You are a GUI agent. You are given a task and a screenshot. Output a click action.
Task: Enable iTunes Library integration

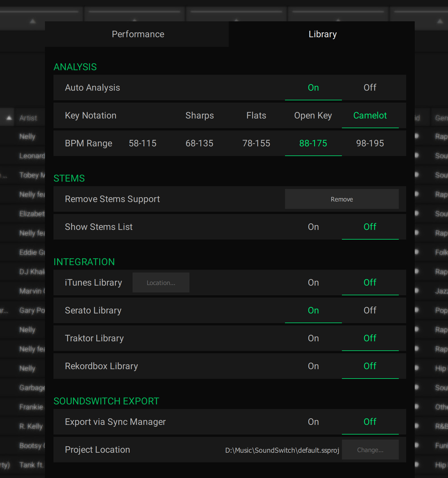313,282
